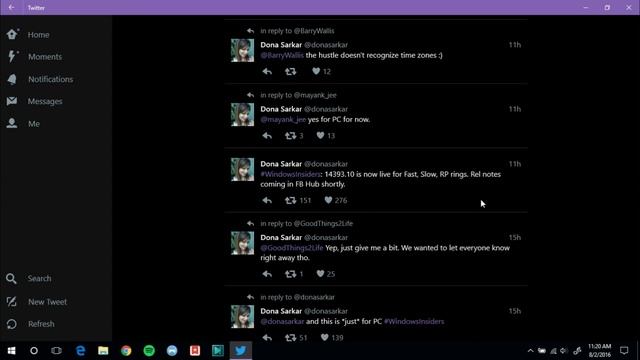Reply to the 'yes for PC for now' tweet
Screen dimensions: 640x360
tap(267, 136)
